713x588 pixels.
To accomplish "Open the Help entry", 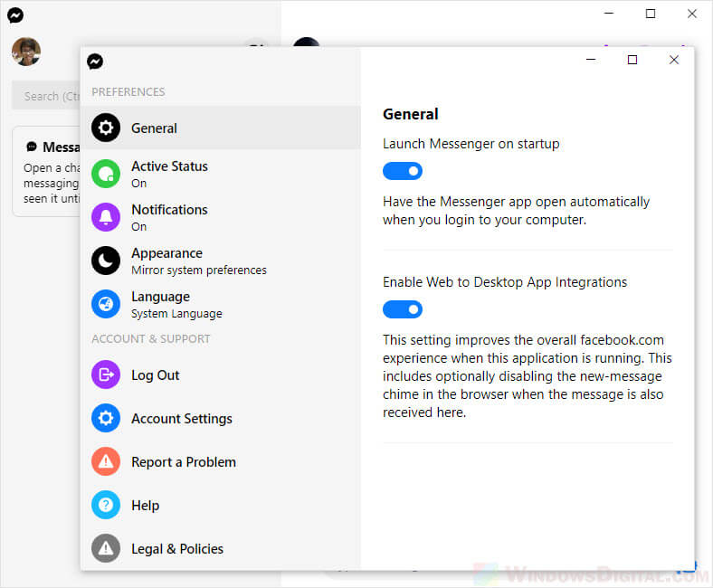I will click(x=221, y=505).
